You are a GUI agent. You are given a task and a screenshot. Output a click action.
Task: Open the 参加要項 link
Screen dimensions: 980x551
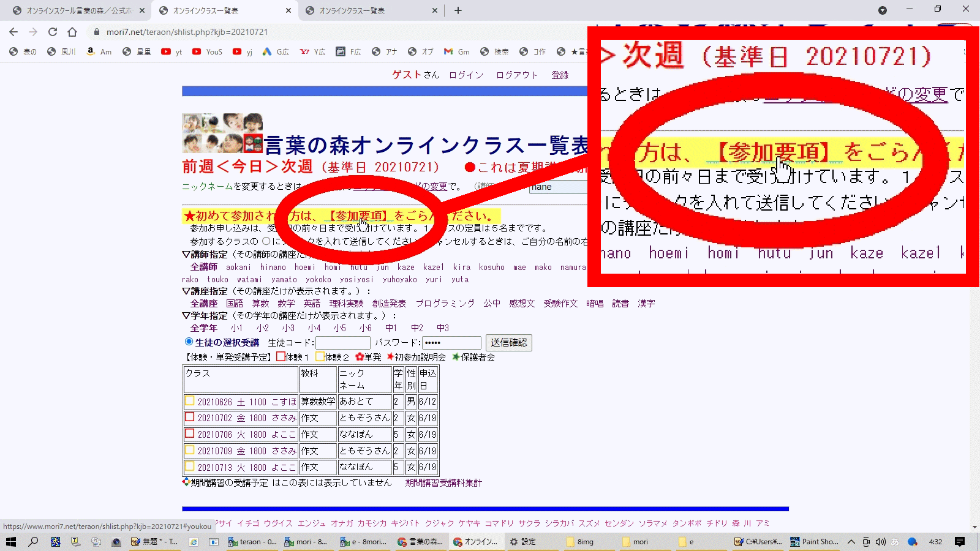(x=358, y=216)
